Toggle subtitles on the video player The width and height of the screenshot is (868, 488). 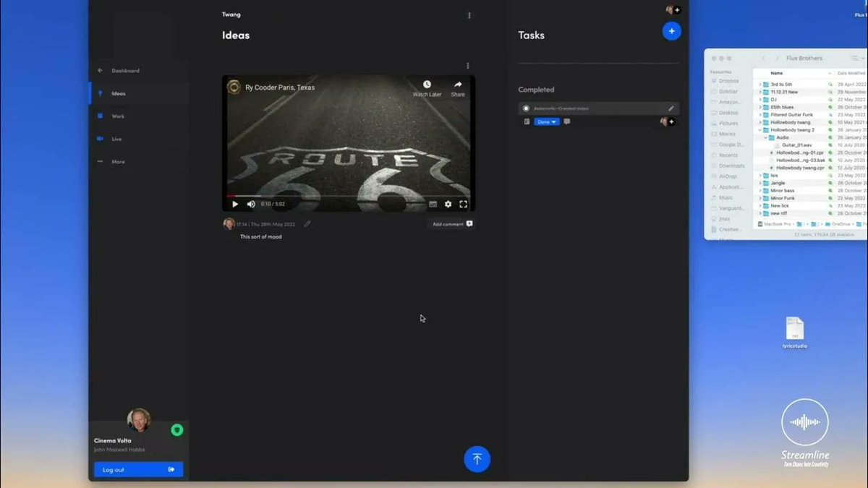click(x=433, y=204)
